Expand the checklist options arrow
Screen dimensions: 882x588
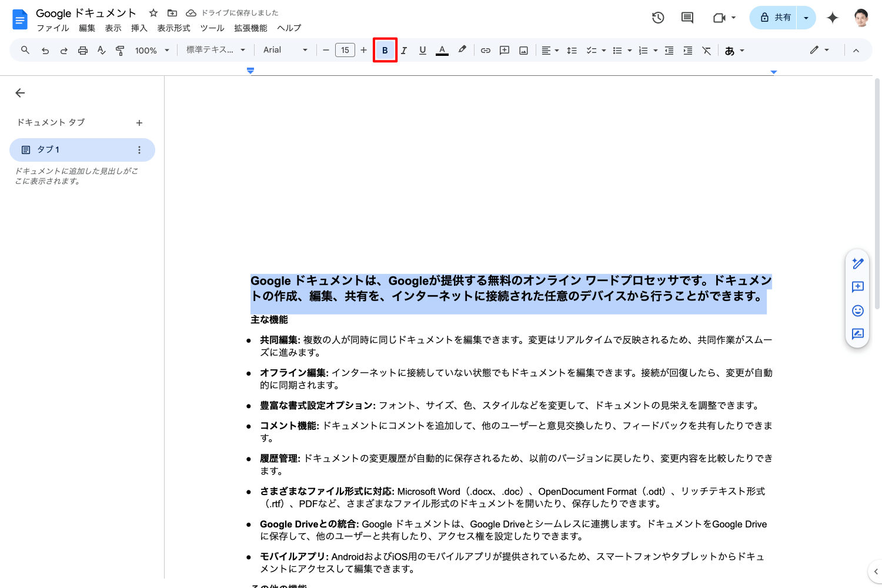pos(604,51)
